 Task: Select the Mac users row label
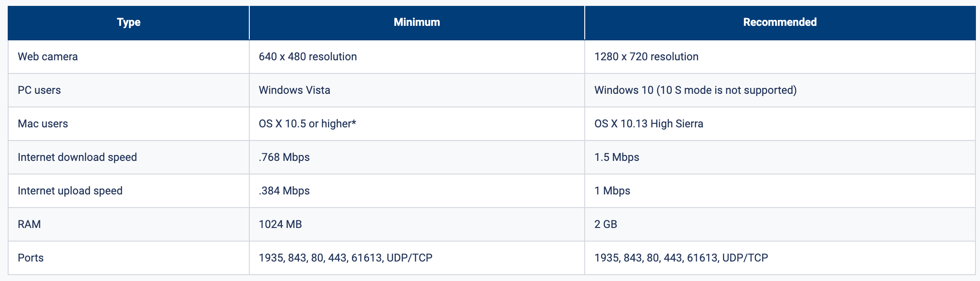(43, 124)
